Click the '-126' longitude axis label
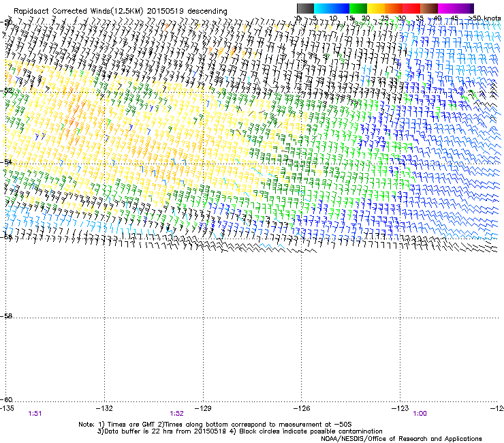504x443 pixels. (302, 408)
